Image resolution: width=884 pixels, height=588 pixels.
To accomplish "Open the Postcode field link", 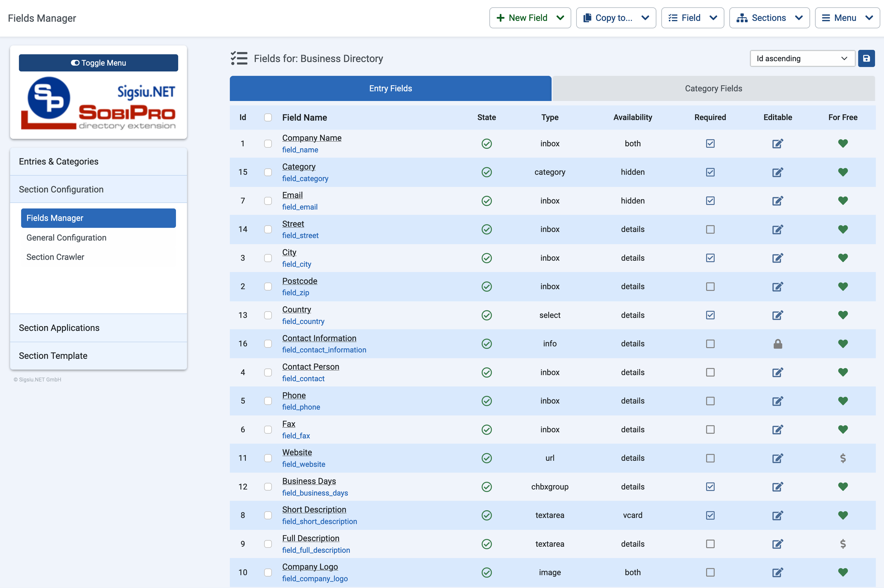I will (299, 281).
